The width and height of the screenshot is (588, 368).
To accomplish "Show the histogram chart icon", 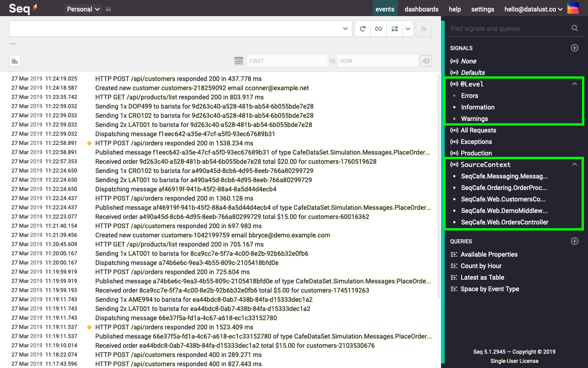I will pos(15,61).
